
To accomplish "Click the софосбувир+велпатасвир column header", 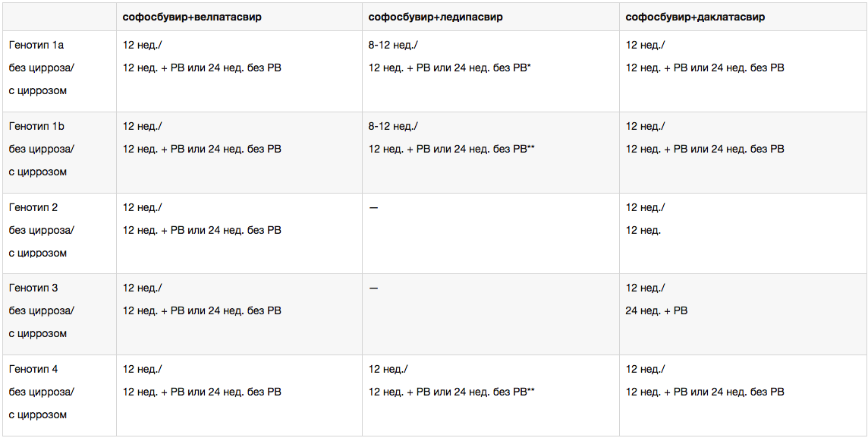I will (x=192, y=17).
